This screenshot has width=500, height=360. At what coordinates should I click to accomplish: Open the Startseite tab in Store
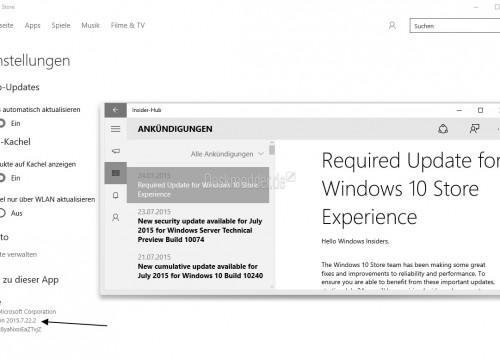click(6, 26)
